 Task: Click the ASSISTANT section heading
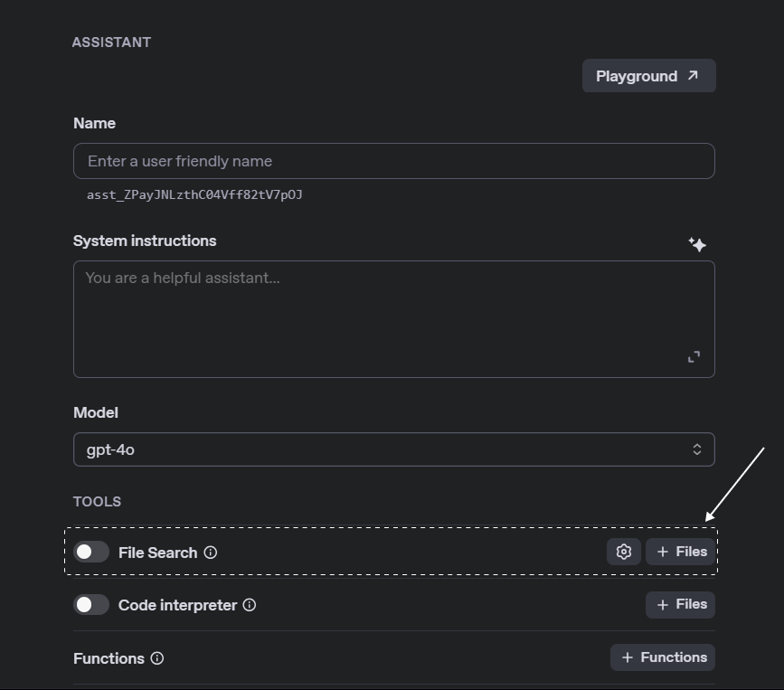(111, 42)
